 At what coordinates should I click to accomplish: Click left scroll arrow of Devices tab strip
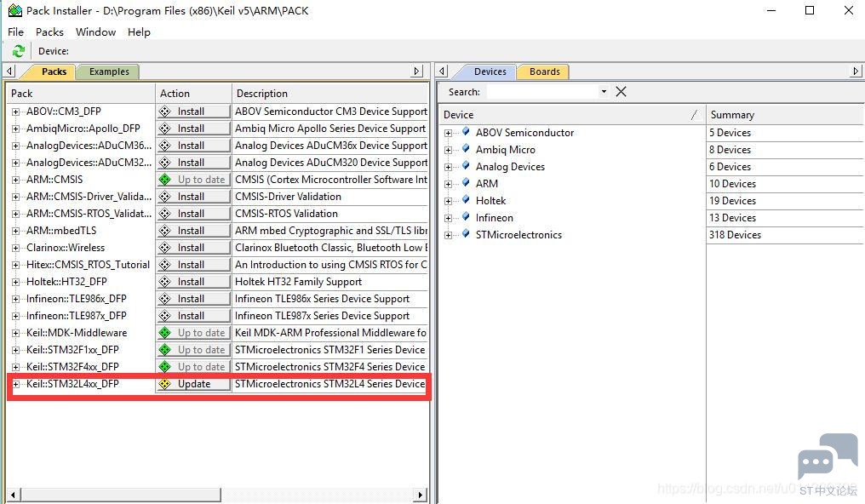(442, 72)
